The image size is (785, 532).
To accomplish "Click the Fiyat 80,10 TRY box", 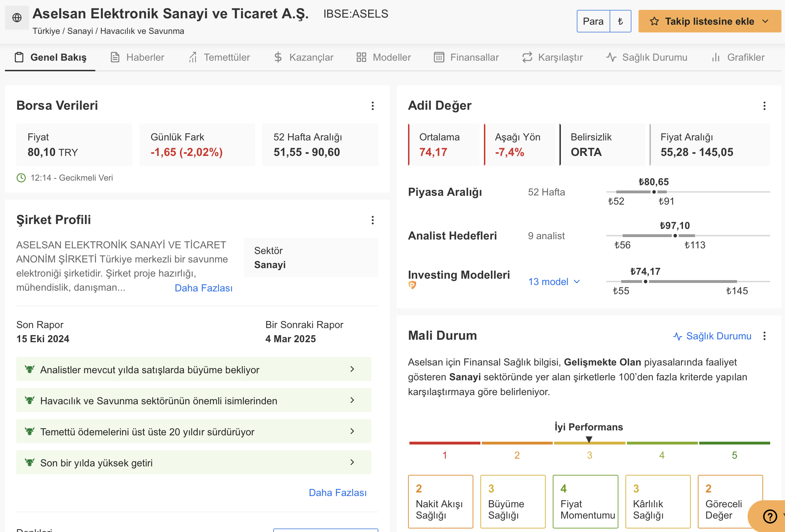I will (x=74, y=145).
